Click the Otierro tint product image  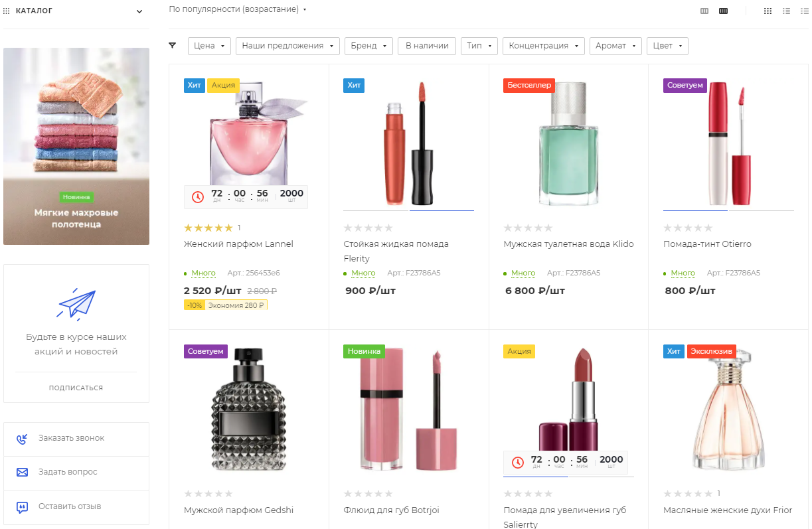[728, 143]
